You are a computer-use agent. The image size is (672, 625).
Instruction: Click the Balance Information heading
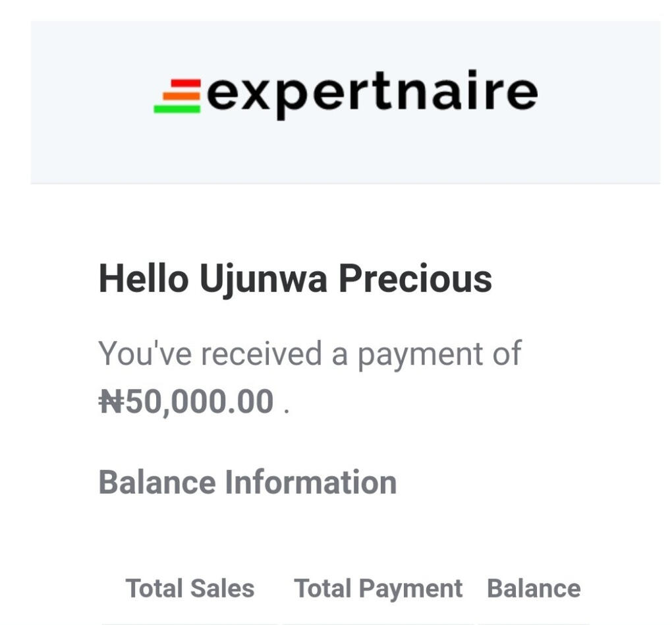[248, 482]
